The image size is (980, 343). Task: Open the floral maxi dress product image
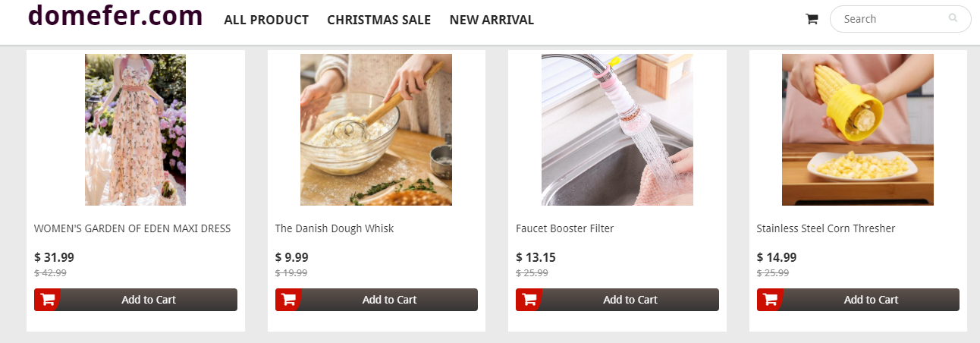click(x=135, y=130)
